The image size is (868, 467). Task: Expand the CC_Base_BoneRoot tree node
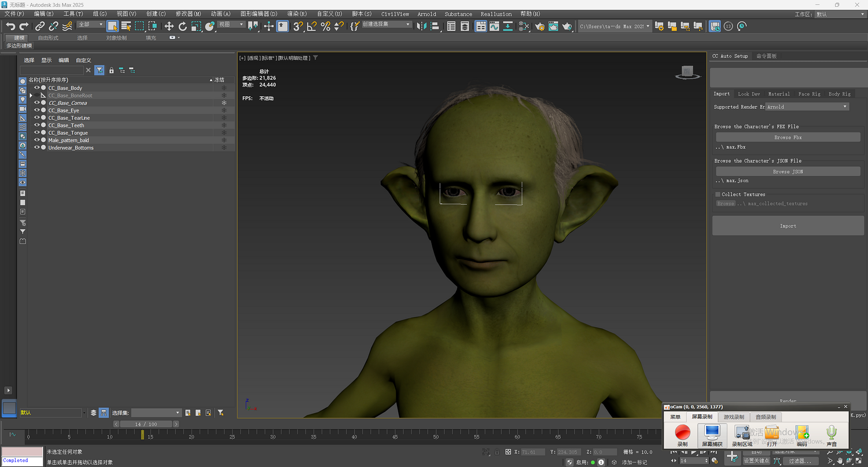point(31,95)
